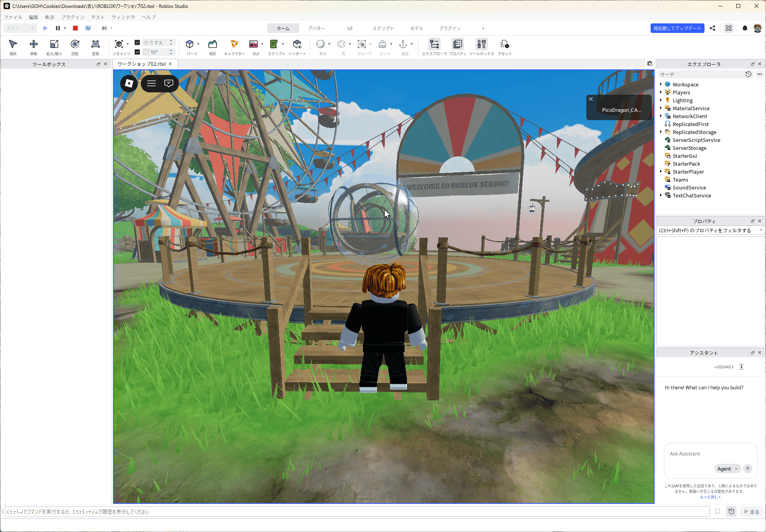Viewport: 766px width, 532px height.
Task: Select the 選択 (Select) tool
Action: 13,47
